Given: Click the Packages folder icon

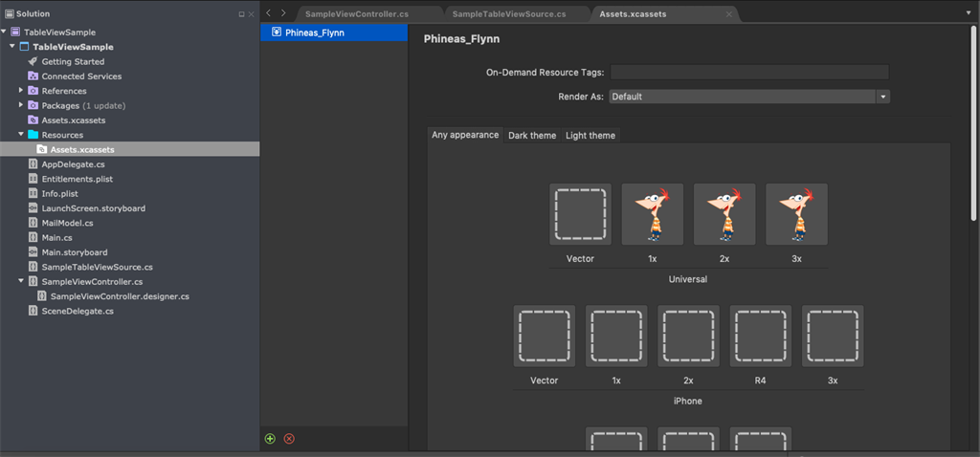Looking at the screenshot, I should tap(33, 105).
